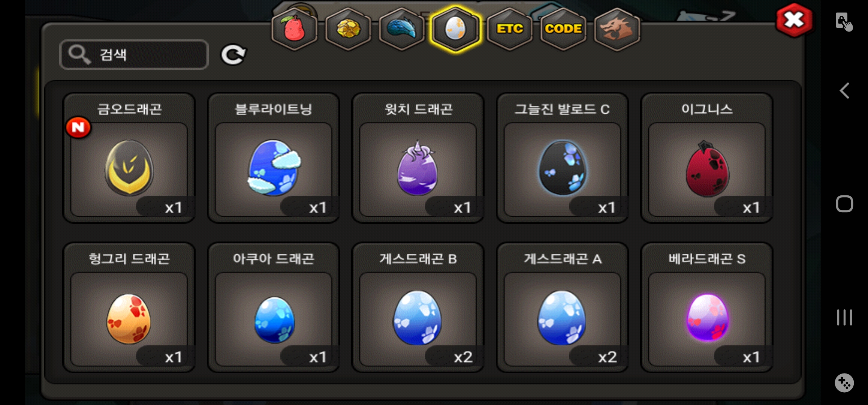
Task: Switch to the gold nugget category tab
Action: 348,29
